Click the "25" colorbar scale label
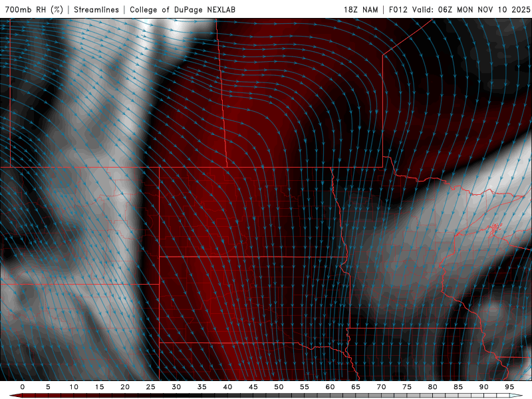Screen dimensions: 532x399 tap(151, 387)
